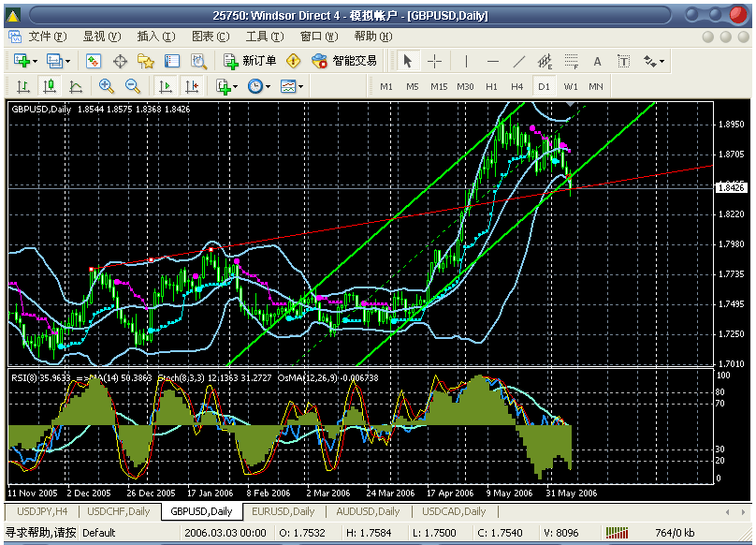Select the Crosshair cursor tool
The image size is (756, 545).
pyautogui.click(x=435, y=61)
